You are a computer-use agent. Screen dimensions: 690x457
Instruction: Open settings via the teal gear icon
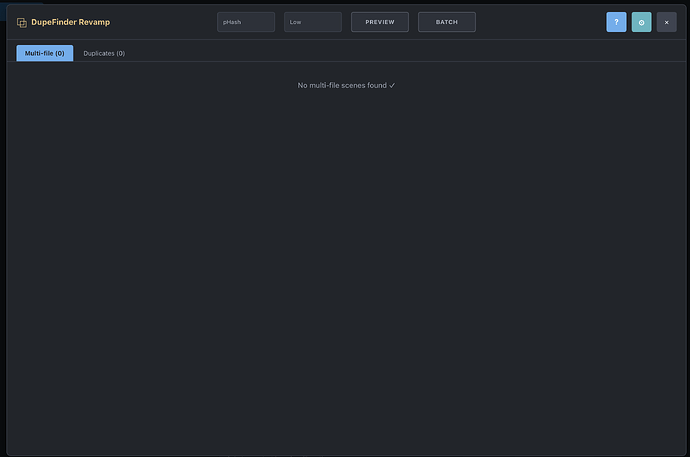[x=642, y=22]
